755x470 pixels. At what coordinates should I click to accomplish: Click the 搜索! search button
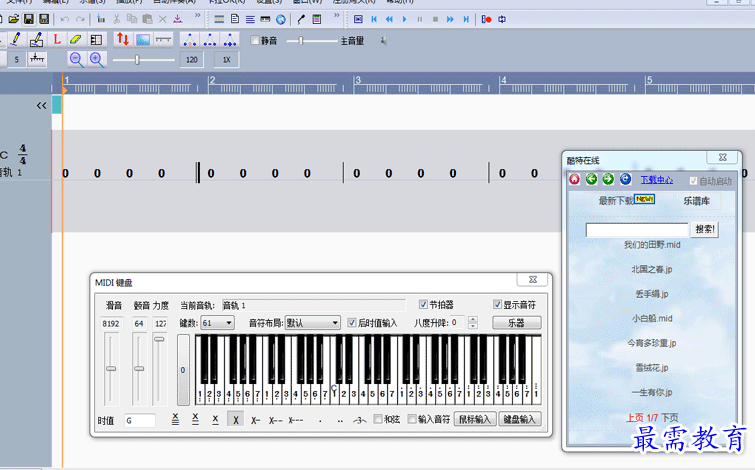[x=705, y=229]
